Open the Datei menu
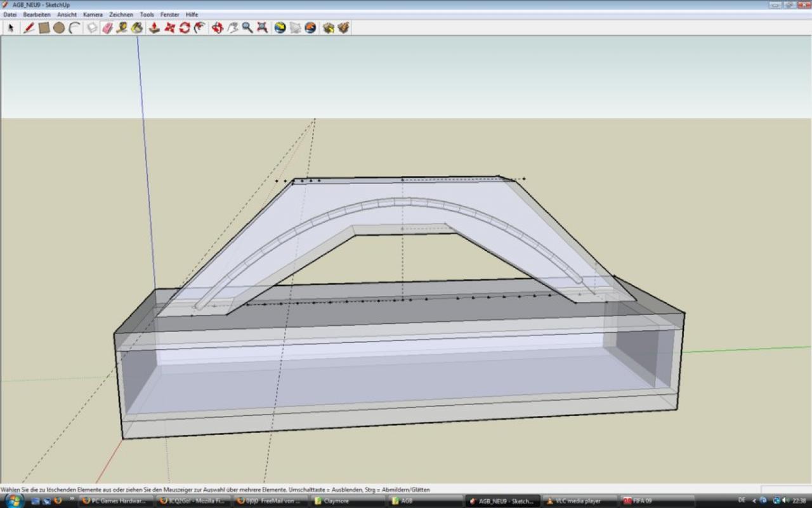This screenshot has height=508, width=812. click(x=10, y=15)
